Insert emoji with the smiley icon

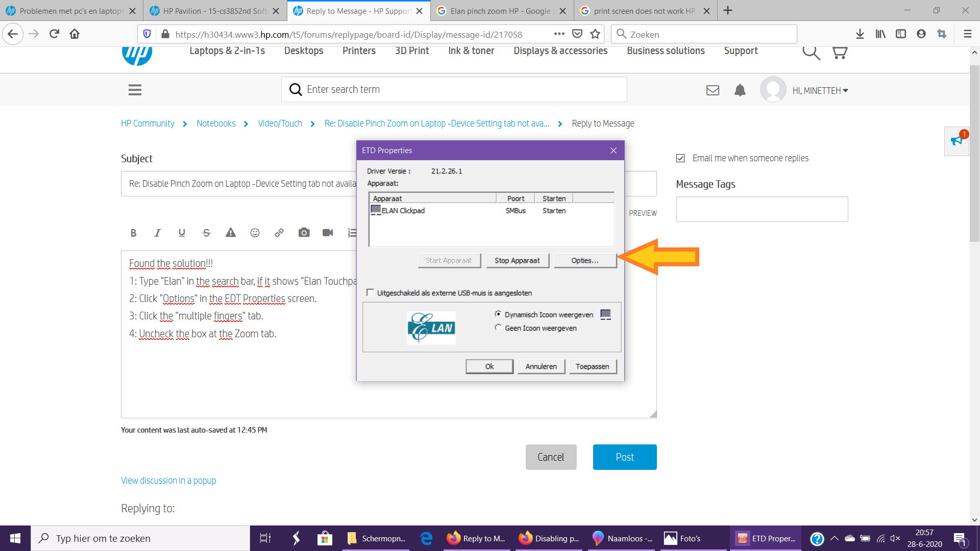click(x=255, y=233)
